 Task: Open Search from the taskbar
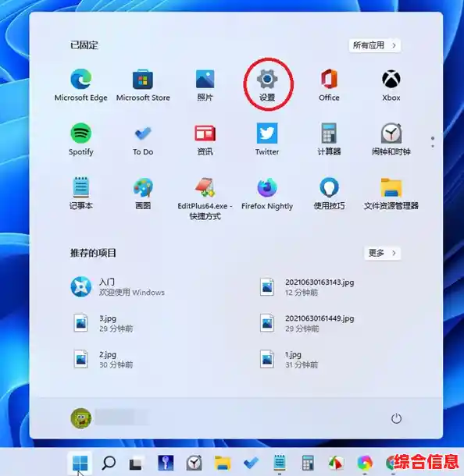pos(109,463)
